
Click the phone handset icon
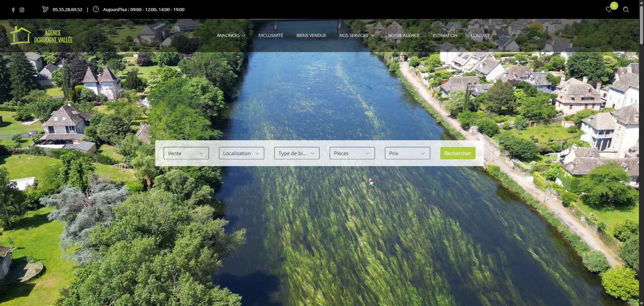(x=45, y=9)
